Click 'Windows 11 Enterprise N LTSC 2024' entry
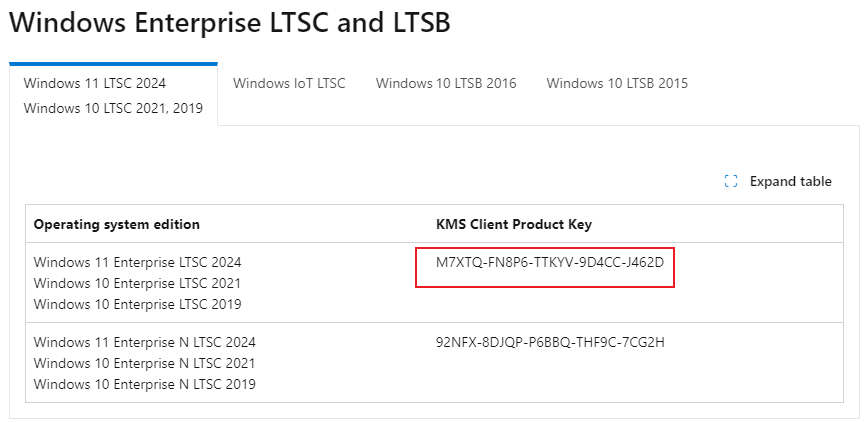The width and height of the screenshot is (868, 422). tap(144, 342)
